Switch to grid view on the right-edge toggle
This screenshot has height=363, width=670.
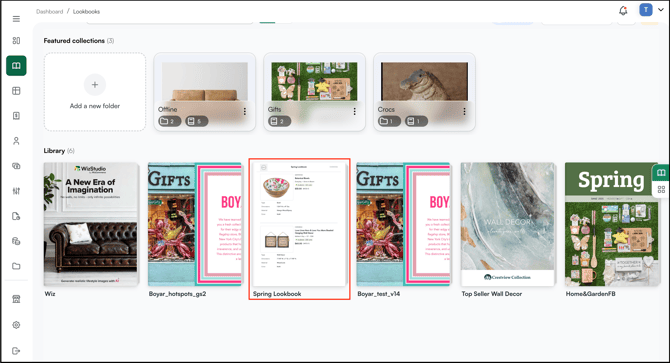click(661, 190)
